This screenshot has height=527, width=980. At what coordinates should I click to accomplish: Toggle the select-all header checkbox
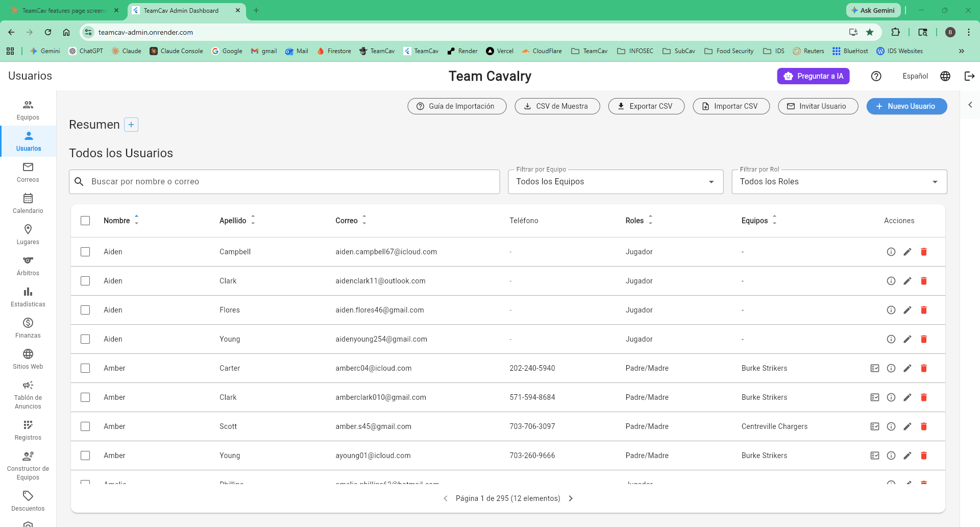85,221
